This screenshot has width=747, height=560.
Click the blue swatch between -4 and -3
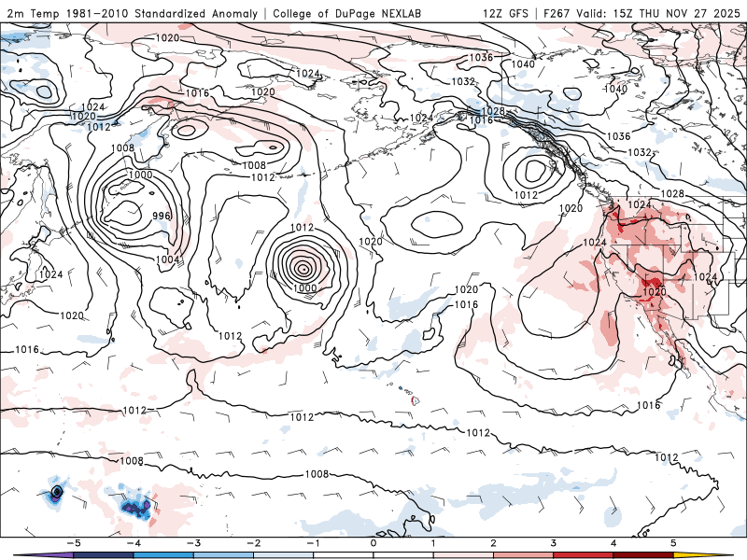pos(162,555)
